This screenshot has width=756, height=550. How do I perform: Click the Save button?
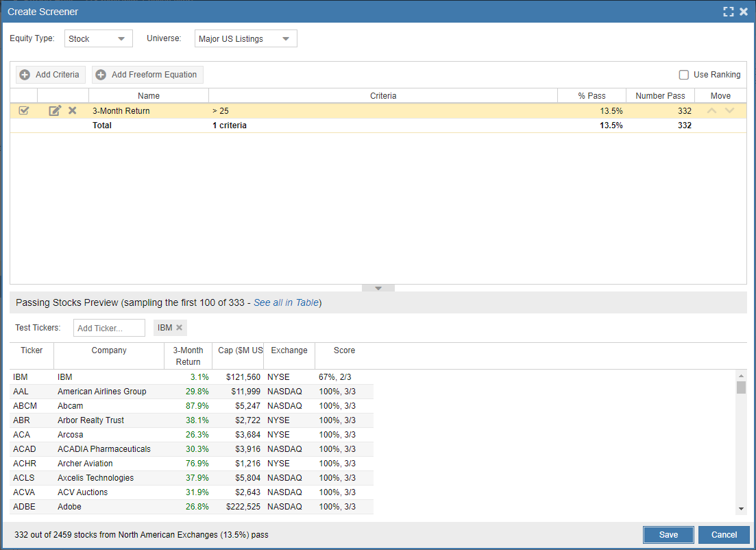(668, 535)
